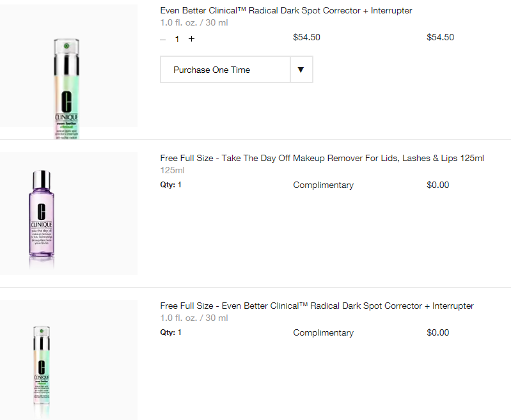The image size is (511, 420).
Task: Click Complimentary label for the makeup remover
Action: pyautogui.click(x=323, y=185)
